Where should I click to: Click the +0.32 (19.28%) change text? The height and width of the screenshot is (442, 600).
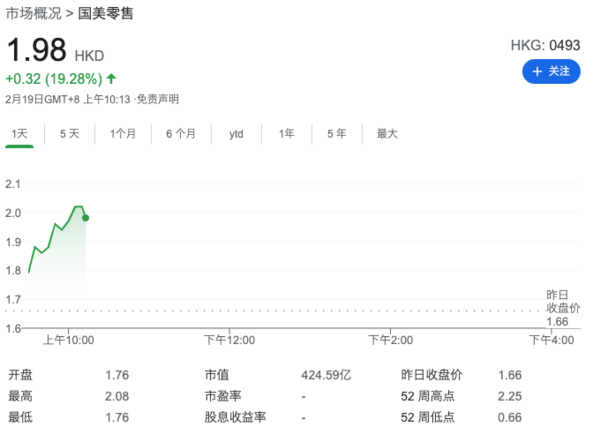54,79
